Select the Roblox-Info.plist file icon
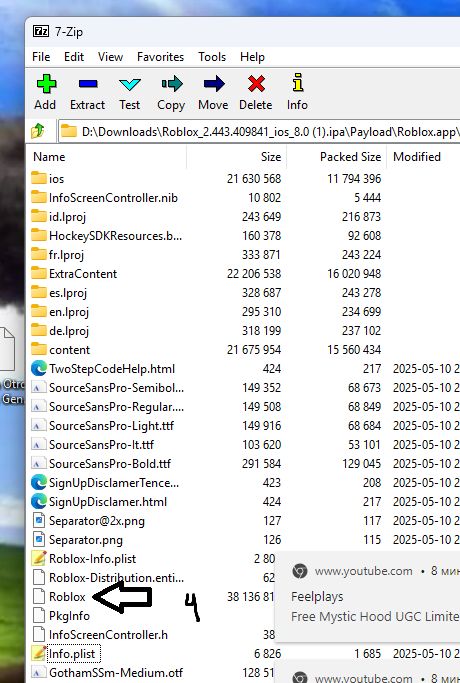Viewport: 460px width, 683px height. 39,558
